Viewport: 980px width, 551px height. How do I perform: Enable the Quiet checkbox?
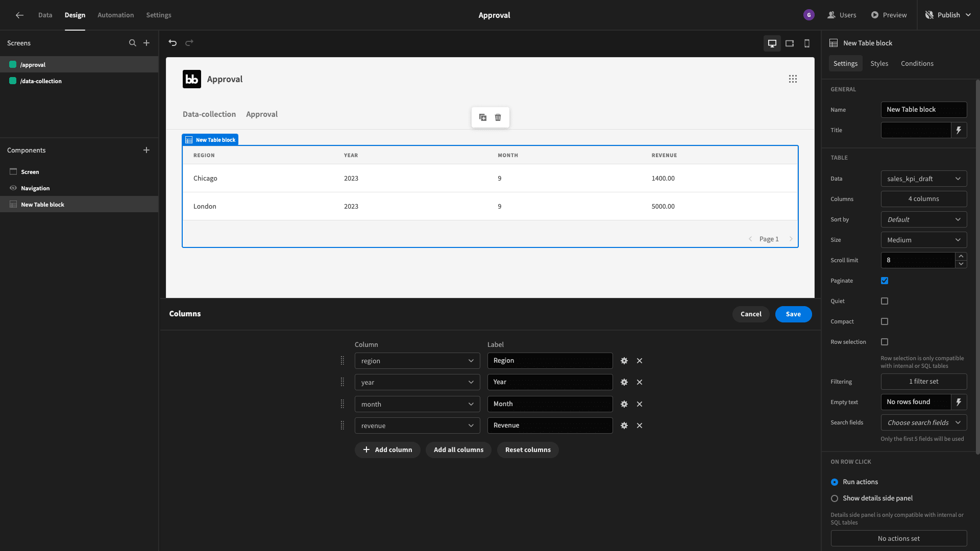point(885,301)
